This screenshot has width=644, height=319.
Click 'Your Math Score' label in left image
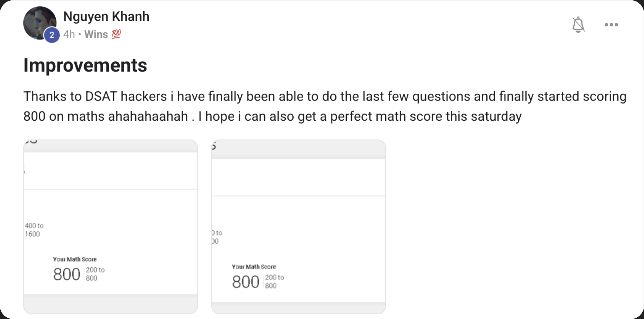(75, 259)
